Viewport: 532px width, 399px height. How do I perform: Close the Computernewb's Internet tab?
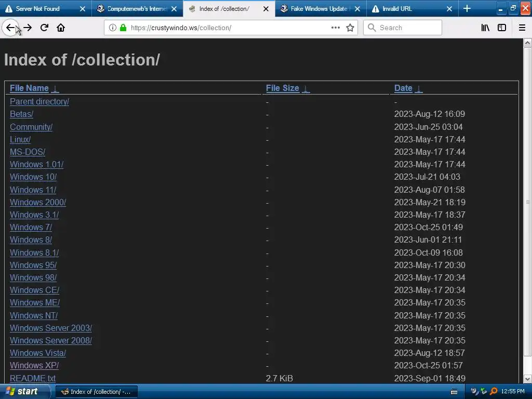click(x=174, y=9)
